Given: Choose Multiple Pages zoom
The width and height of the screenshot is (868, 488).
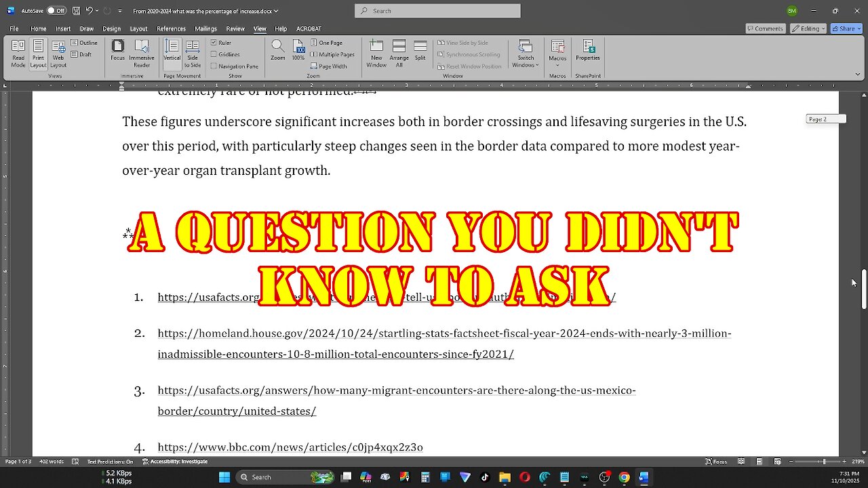Looking at the screenshot, I should pyautogui.click(x=332, y=54).
